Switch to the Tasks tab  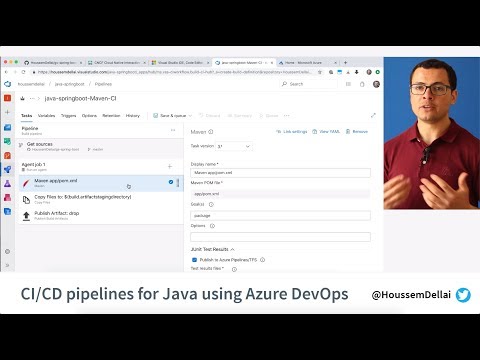(x=27, y=116)
